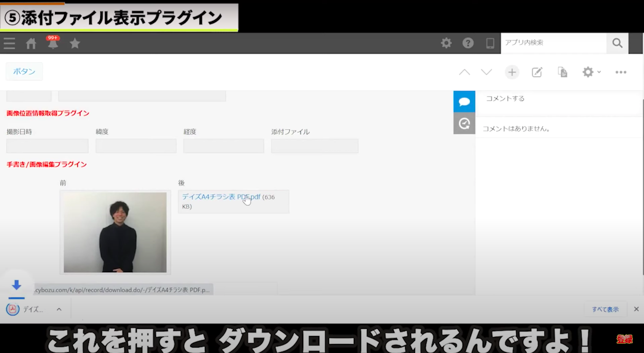Image resolution: width=644 pixels, height=353 pixels.
Task: Open the help question mark icon
Action: (468, 43)
